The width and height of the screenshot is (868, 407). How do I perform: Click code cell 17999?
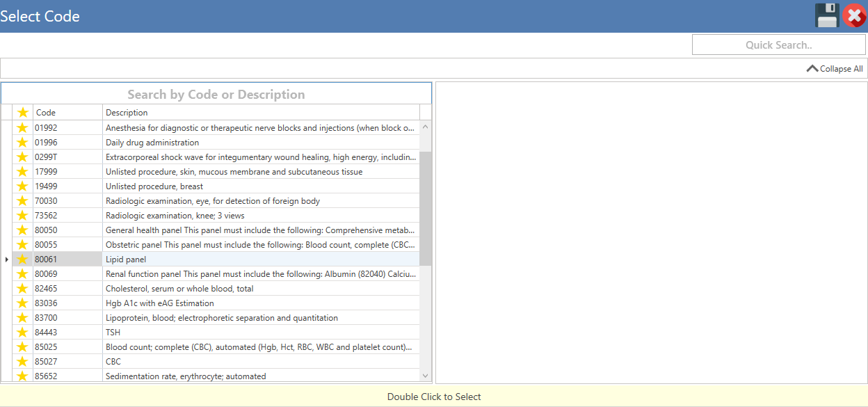67,172
